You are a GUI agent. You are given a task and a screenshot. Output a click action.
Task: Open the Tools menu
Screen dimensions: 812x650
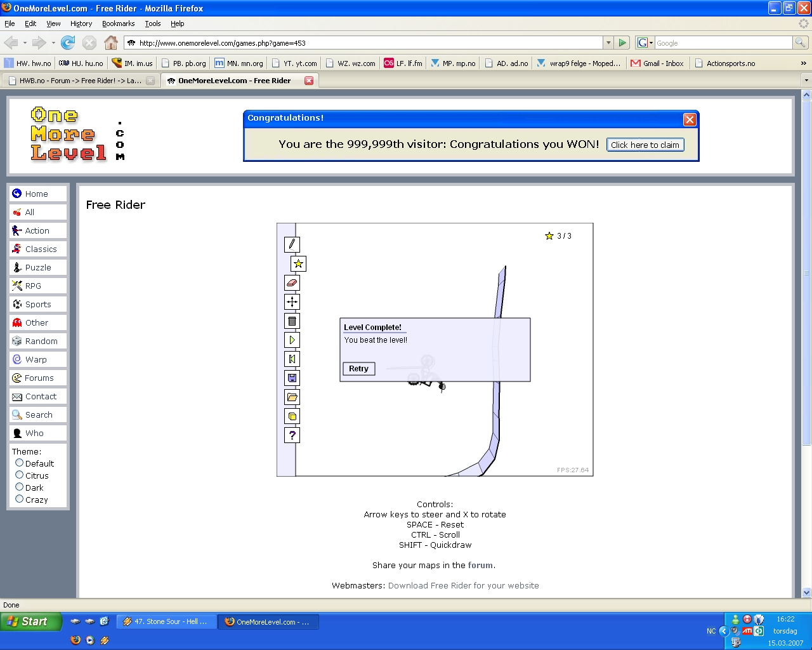[x=152, y=23]
